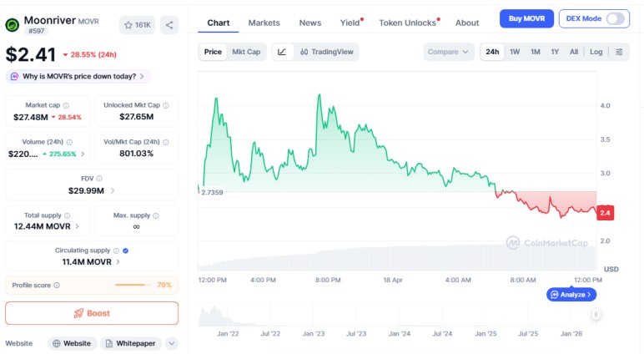Screen dimensions: 644x354
Task: Expand FDV details chevron
Action: pos(113,190)
